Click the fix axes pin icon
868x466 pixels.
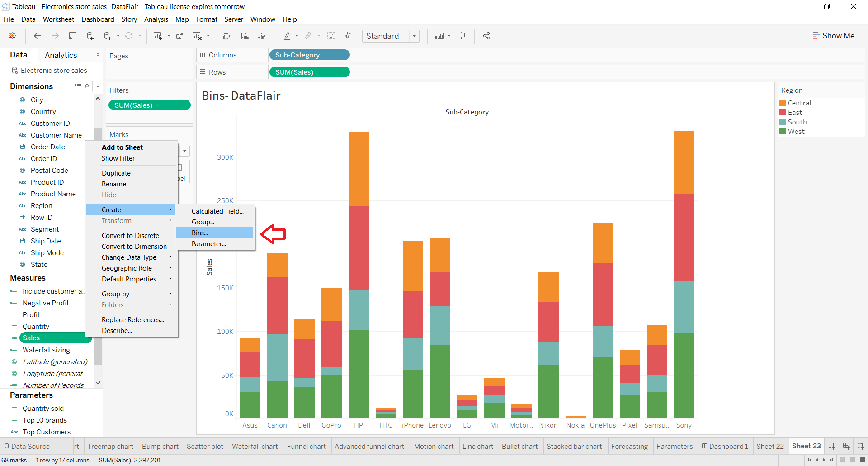pyautogui.click(x=348, y=36)
